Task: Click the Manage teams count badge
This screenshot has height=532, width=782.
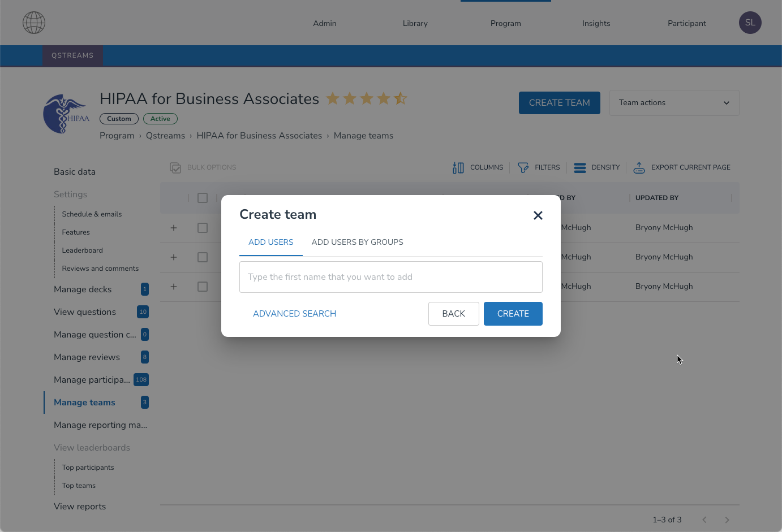Action: 145,403
